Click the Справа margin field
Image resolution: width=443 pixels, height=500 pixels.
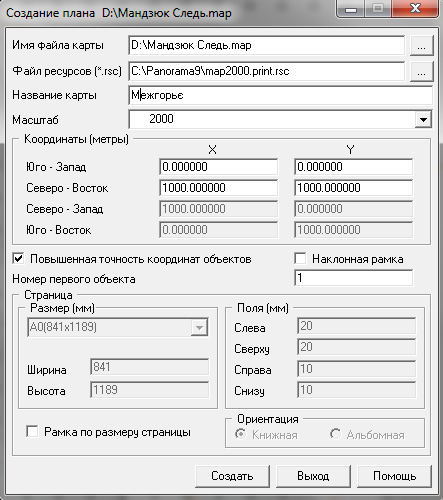pyautogui.click(x=356, y=369)
